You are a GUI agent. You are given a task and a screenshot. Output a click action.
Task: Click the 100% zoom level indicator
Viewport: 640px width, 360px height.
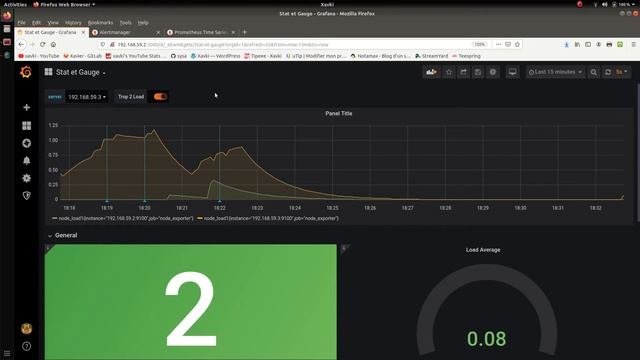pos(480,44)
